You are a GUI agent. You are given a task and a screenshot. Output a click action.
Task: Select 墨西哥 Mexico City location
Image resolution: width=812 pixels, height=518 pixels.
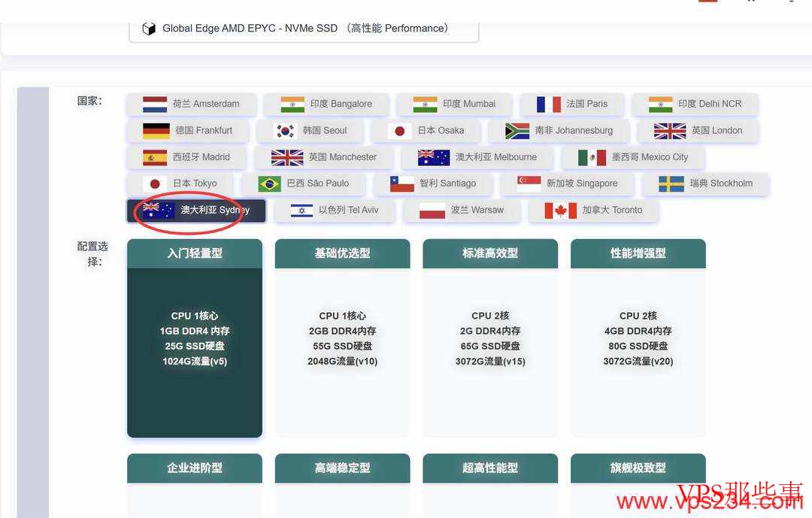pyautogui.click(x=643, y=157)
